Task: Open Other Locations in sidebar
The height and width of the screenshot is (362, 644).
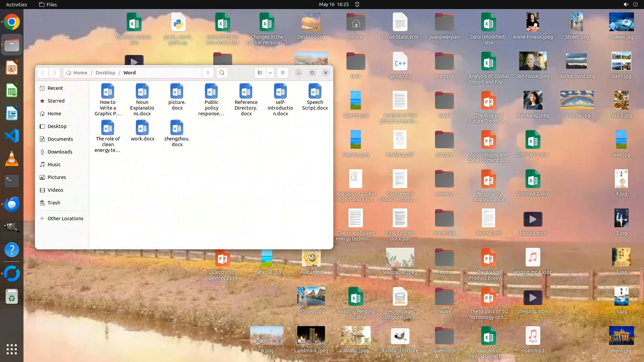Action: click(65, 219)
